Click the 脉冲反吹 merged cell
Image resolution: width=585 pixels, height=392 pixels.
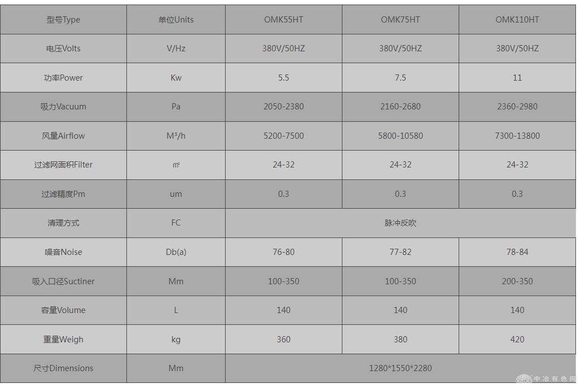pos(401,223)
